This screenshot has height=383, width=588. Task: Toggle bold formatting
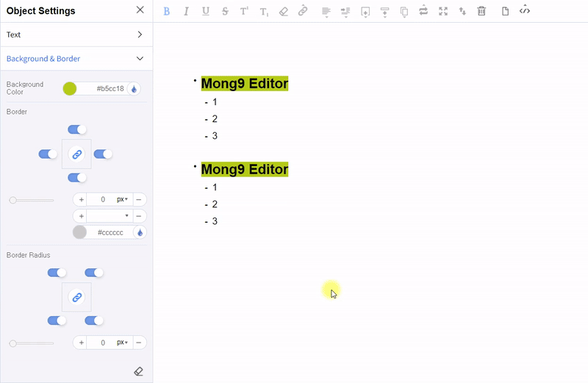tap(167, 11)
